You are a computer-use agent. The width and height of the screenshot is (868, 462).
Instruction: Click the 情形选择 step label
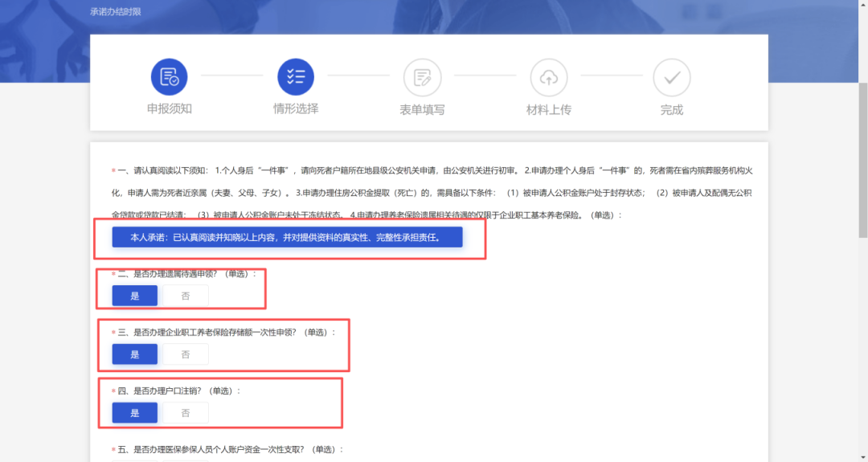(296, 108)
